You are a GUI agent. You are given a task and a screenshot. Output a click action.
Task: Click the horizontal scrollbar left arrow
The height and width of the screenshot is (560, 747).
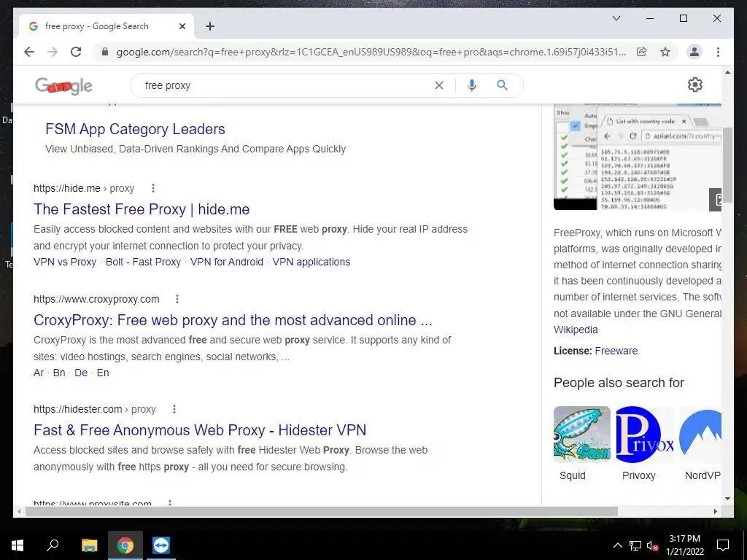(19, 511)
